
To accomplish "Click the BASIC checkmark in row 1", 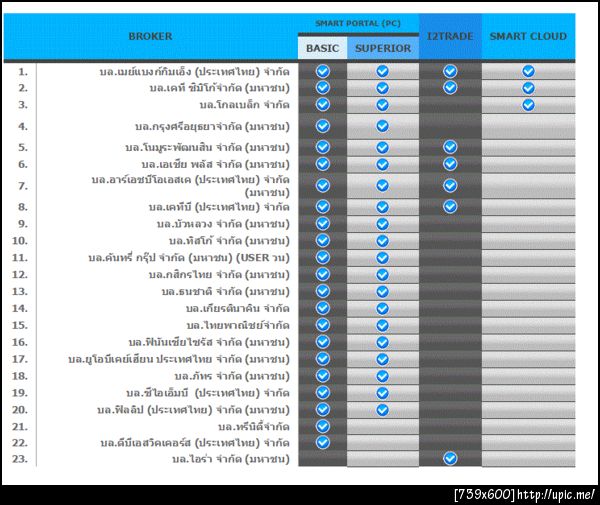I will [323, 71].
